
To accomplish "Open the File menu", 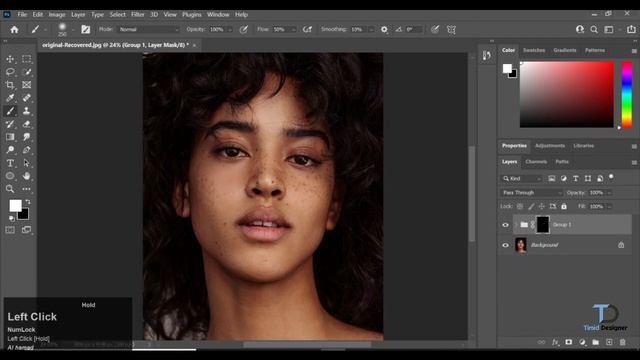I will pos(22,14).
